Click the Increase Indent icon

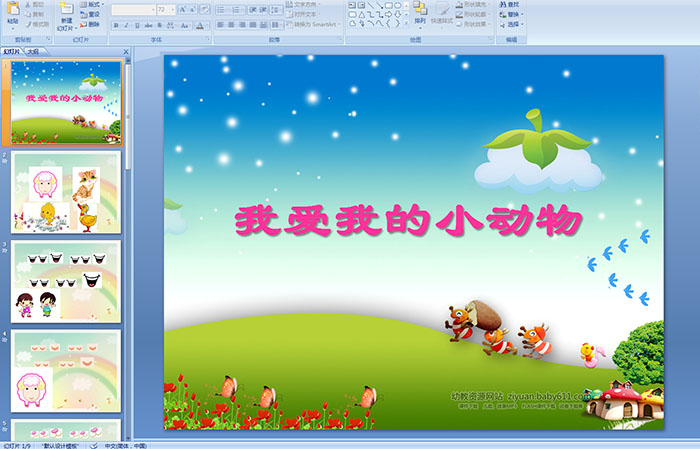263,9
